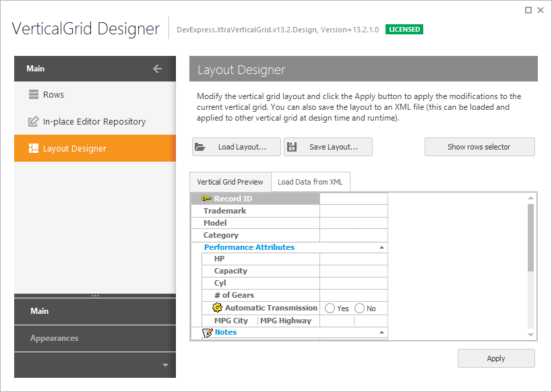Collapse the Performance Attributes category
Viewport: 552px width, 392px height.
pos(381,247)
